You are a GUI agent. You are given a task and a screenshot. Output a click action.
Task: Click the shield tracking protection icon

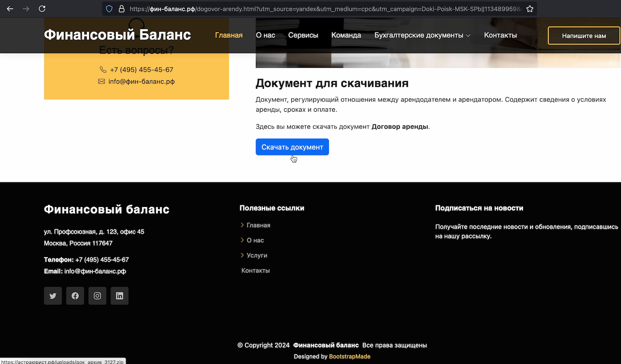(x=109, y=9)
